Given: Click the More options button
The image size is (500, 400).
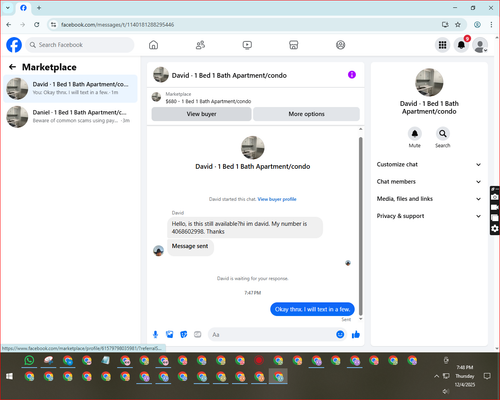Looking at the screenshot, I should (x=306, y=114).
